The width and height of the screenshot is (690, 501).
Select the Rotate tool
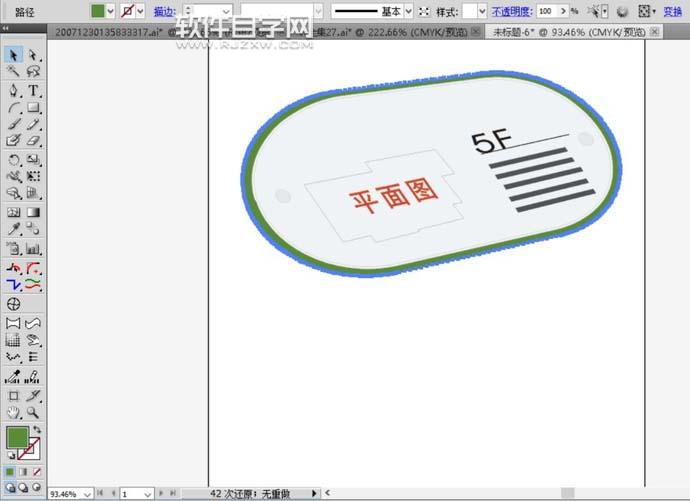tap(13, 160)
